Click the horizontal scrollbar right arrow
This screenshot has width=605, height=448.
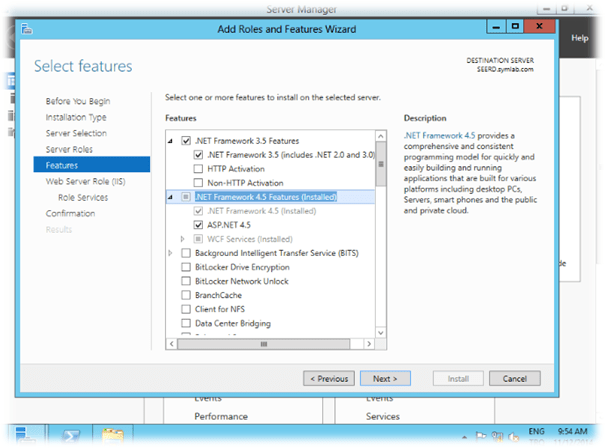(x=369, y=344)
